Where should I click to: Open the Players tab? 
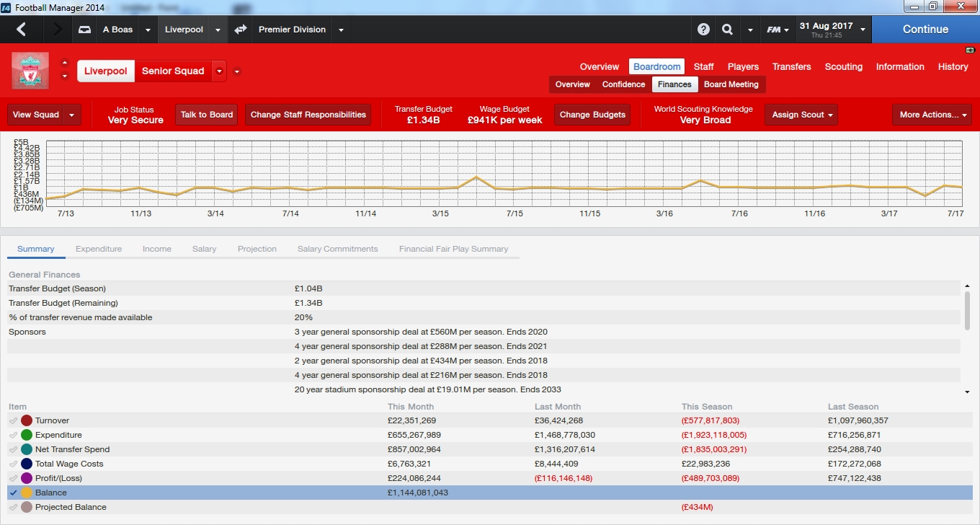[743, 66]
